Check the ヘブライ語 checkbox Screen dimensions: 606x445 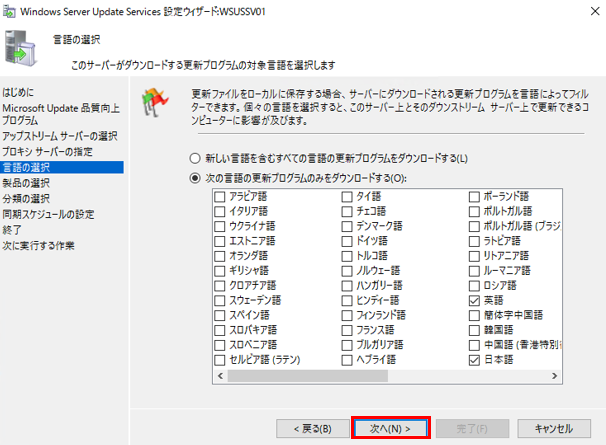coord(347,360)
